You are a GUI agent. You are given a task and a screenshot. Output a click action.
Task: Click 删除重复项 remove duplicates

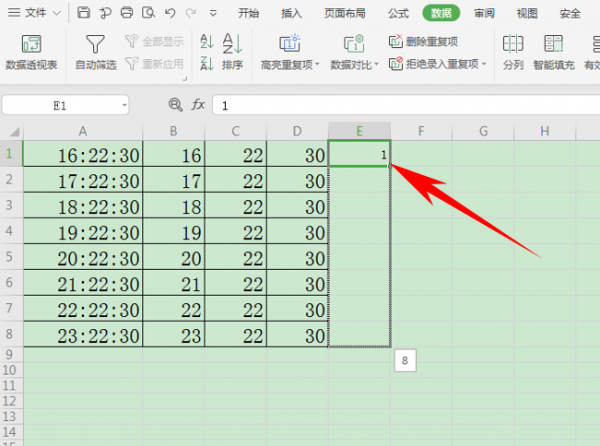click(423, 41)
